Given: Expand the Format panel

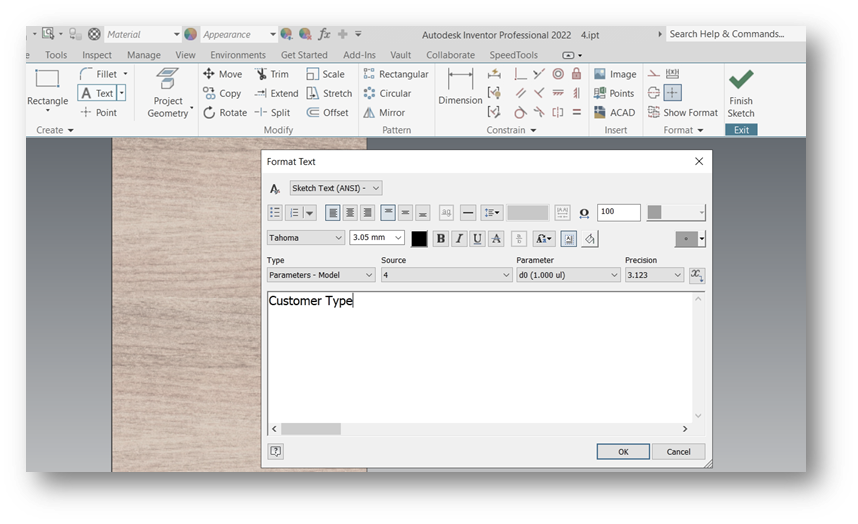Looking at the screenshot, I should point(683,130).
